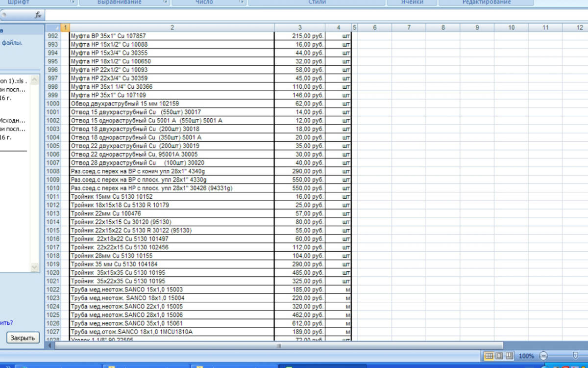Click the fx insert function icon

(38, 15)
